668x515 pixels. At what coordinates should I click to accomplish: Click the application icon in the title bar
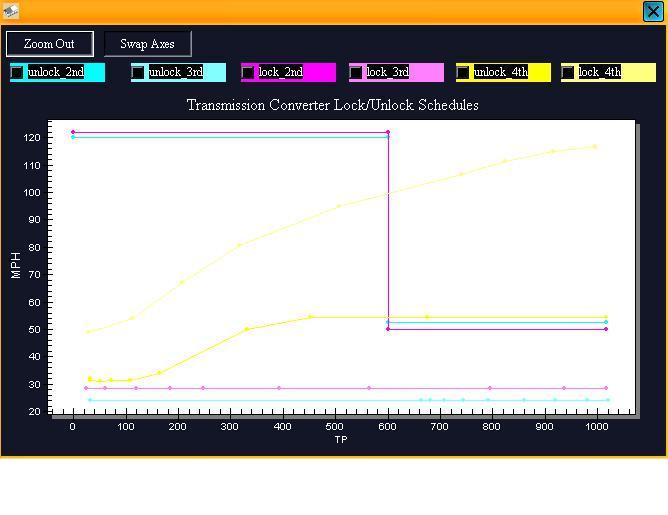tap(11, 12)
